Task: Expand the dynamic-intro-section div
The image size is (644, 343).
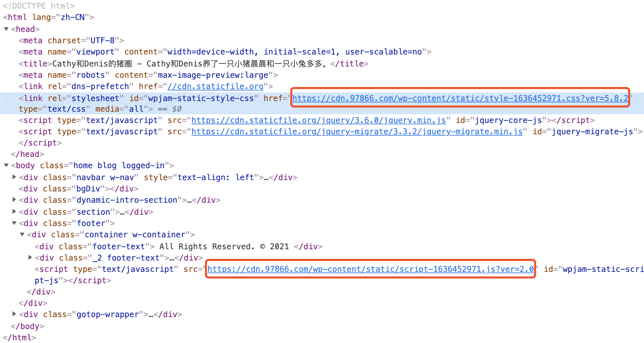Action: (x=14, y=199)
